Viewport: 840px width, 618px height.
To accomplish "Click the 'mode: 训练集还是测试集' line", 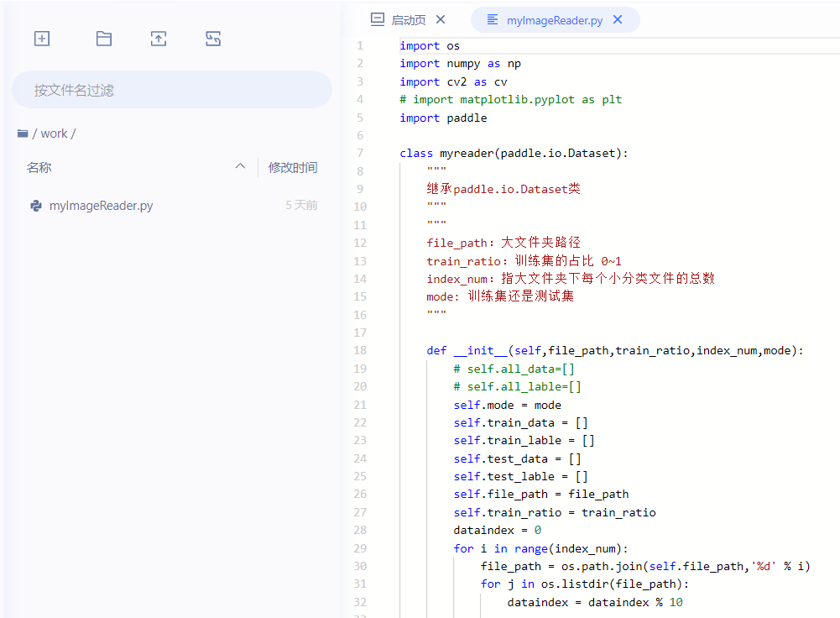I will (x=500, y=296).
